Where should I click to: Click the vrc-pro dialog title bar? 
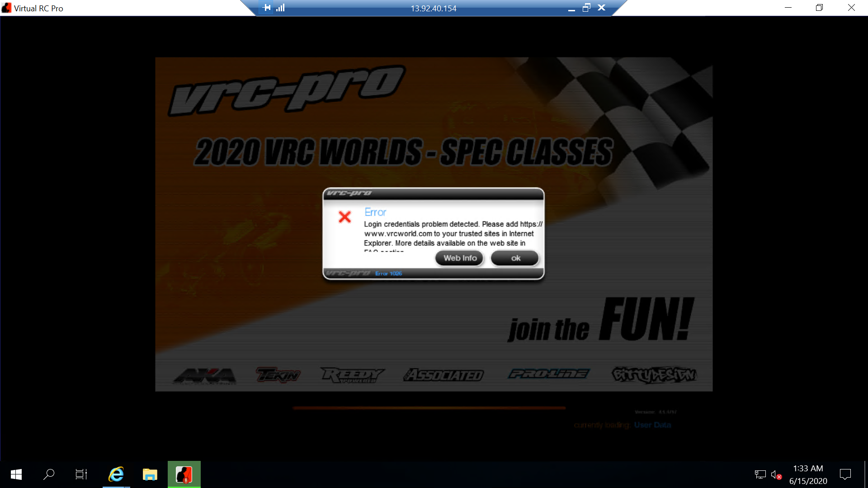(433, 193)
